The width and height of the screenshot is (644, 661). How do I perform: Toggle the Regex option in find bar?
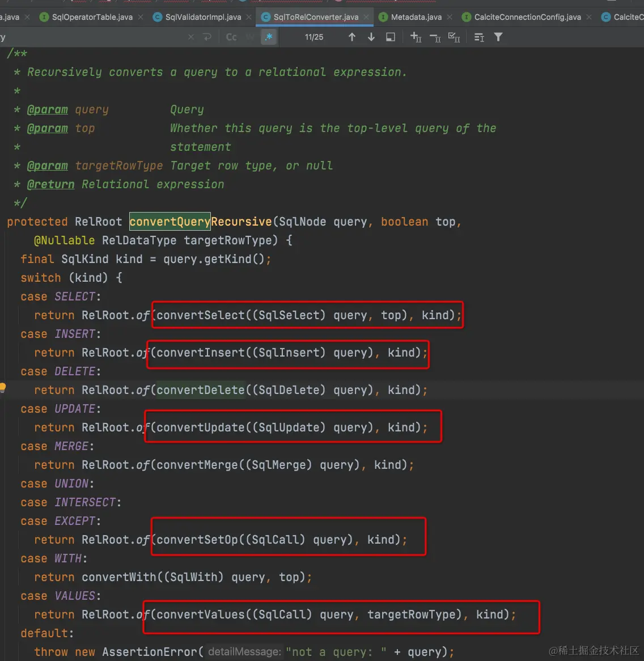coord(269,37)
